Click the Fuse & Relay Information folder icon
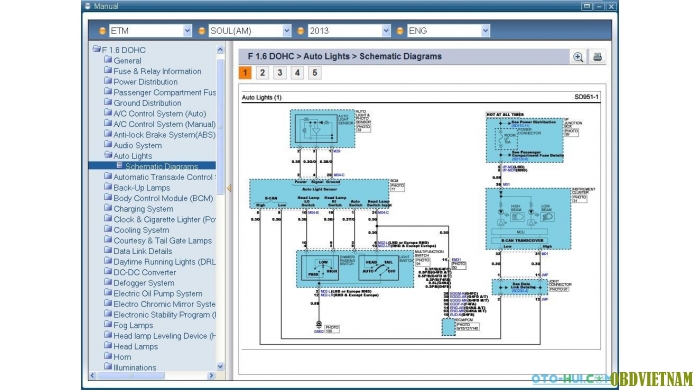Image resolution: width=700 pixels, height=390 pixels. (x=108, y=71)
